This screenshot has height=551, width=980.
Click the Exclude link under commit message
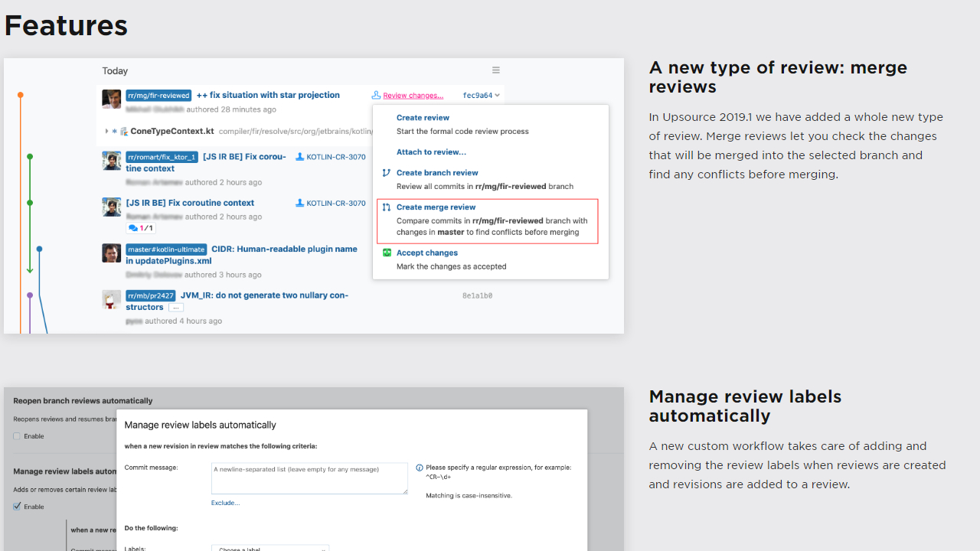[x=226, y=503]
